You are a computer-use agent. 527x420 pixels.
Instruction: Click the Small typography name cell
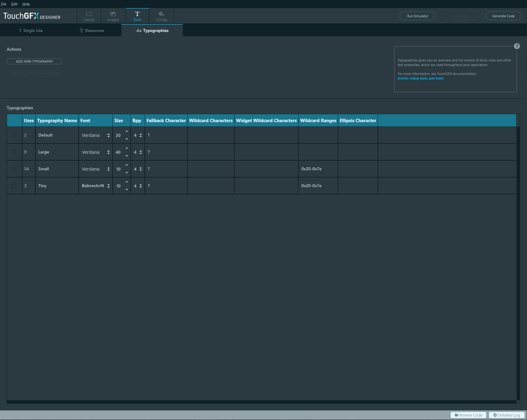(57, 169)
